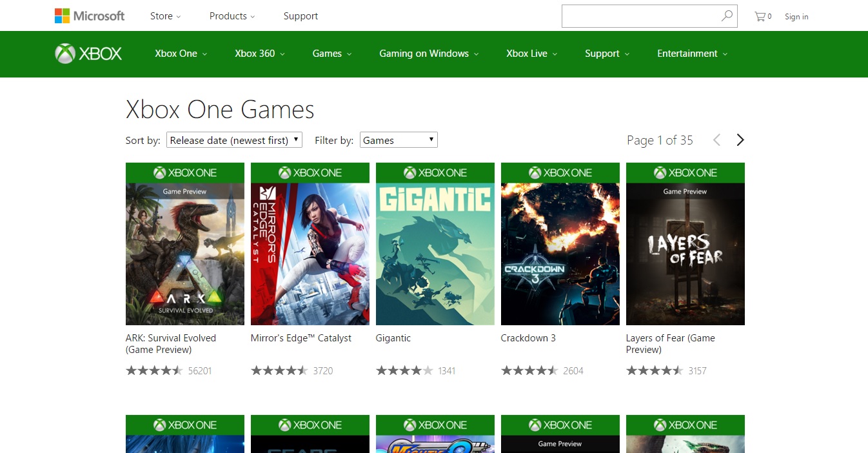Expand the Xbox One nav menu
The height and width of the screenshot is (453, 868).
pyautogui.click(x=181, y=54)
